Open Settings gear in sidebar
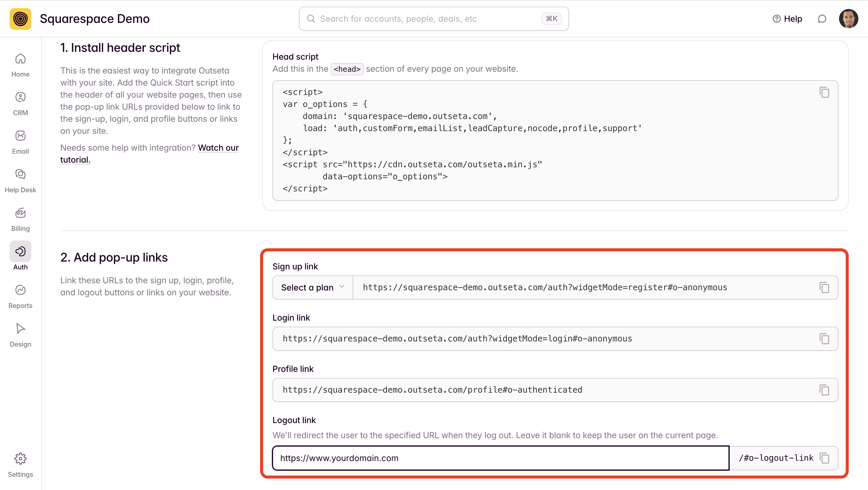The image size is (868, 490). (x=20, y=465)
